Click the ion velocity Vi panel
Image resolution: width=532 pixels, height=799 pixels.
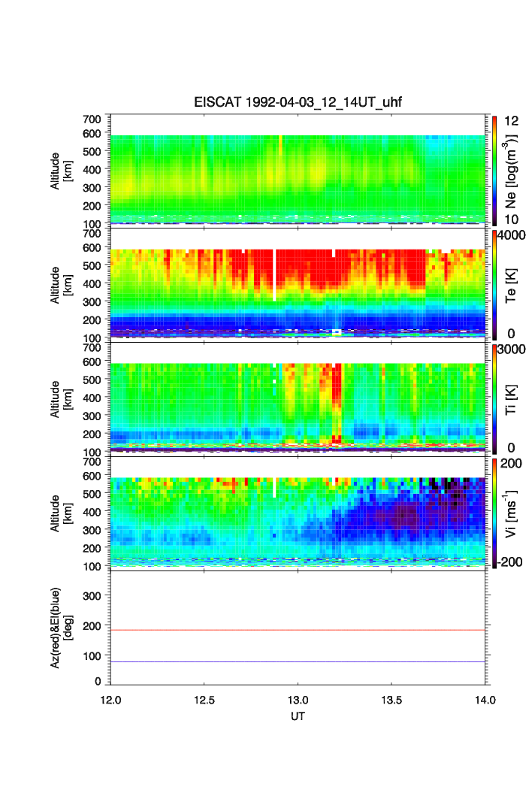coord(298,513)
